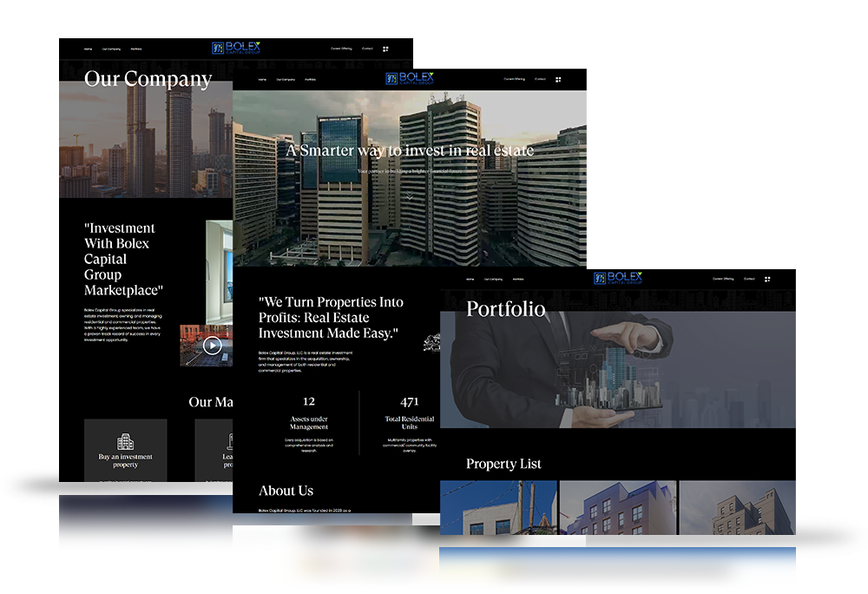Click the building icon on the Buy property card
The width and height of the screenshot is (868, 594).
click(x=125, y=442)
